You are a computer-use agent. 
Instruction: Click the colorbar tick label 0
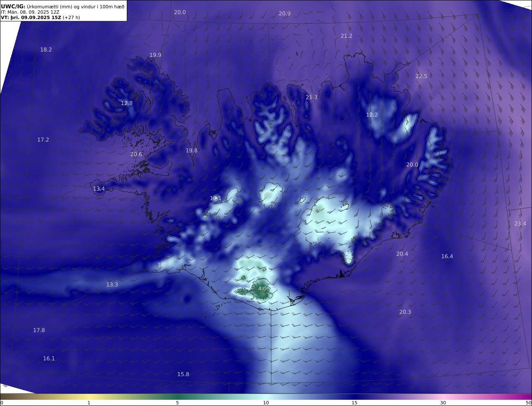click(x=2, y=403)
